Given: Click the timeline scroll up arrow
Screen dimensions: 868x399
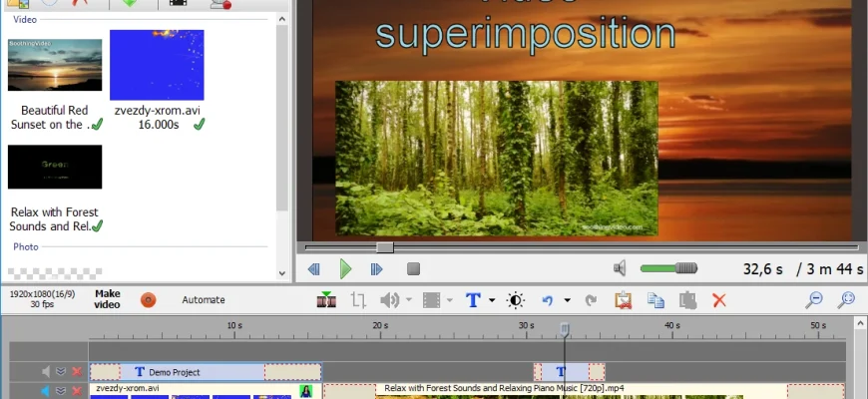Looking at the screenshot, I should coord(861,323).
